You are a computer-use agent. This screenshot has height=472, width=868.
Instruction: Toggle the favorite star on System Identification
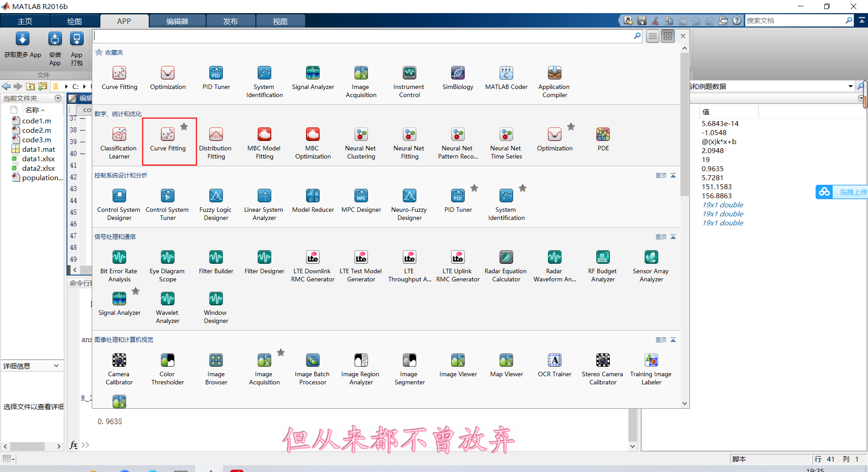point(523,188)
